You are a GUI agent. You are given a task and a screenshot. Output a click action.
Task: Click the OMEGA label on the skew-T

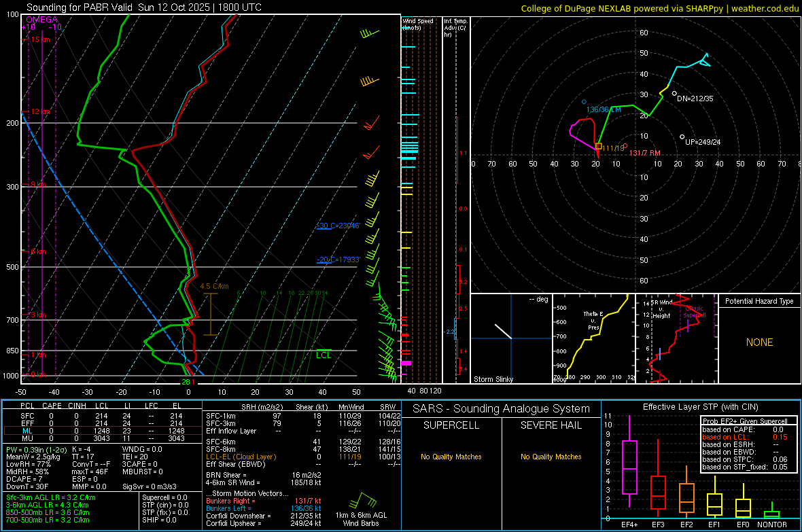pos(42,20)
